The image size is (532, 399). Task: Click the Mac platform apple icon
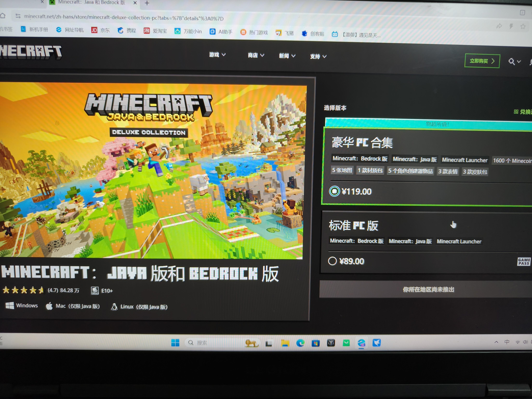[x=49, y=306]
